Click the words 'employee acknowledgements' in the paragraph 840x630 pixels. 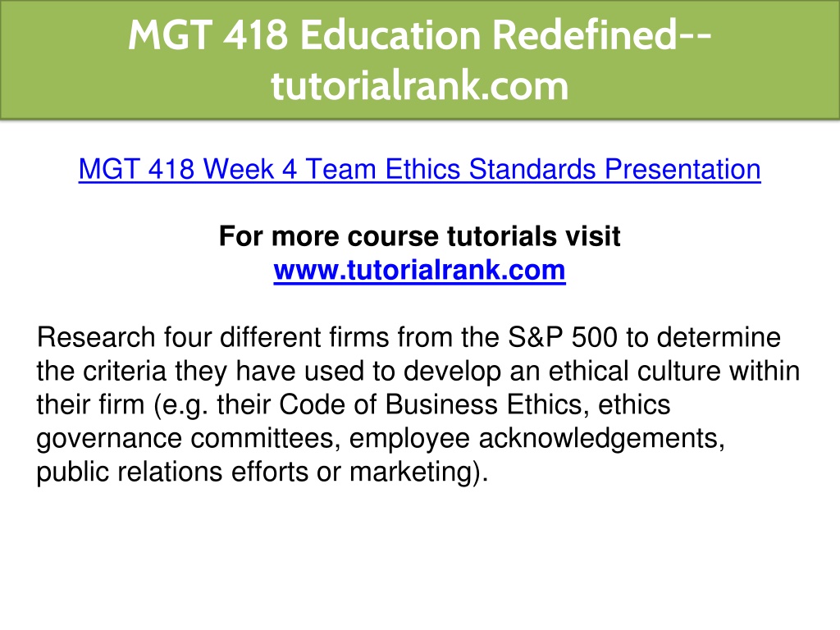click(536, 438)
